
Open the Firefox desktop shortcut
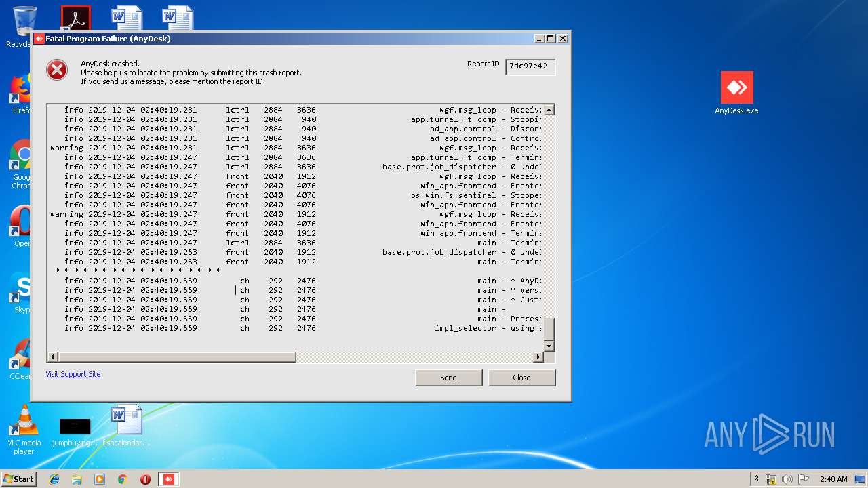tap(20, 95)
